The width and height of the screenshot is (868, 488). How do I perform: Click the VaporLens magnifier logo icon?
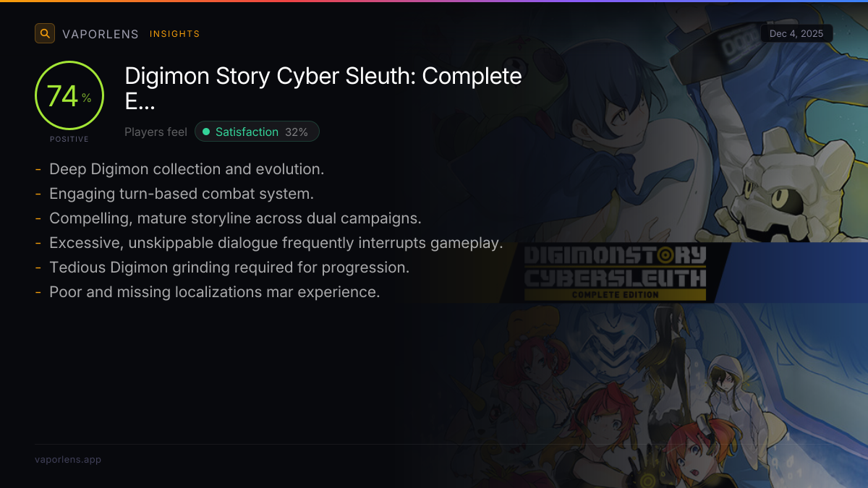click(45, 33)
